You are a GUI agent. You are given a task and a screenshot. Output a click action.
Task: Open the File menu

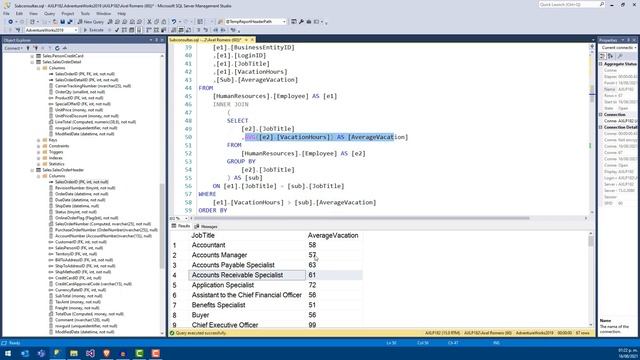point(6,13)
